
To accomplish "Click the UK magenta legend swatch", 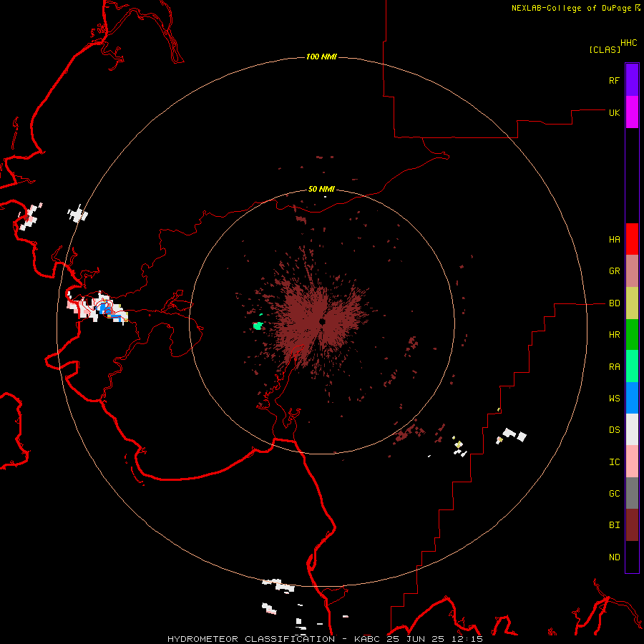I will tap(632, 112).
